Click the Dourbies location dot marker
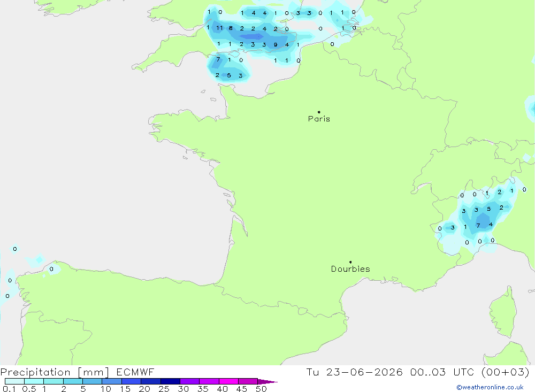The width and height of the screenshot is (535, 392). [x=350, y=262]
